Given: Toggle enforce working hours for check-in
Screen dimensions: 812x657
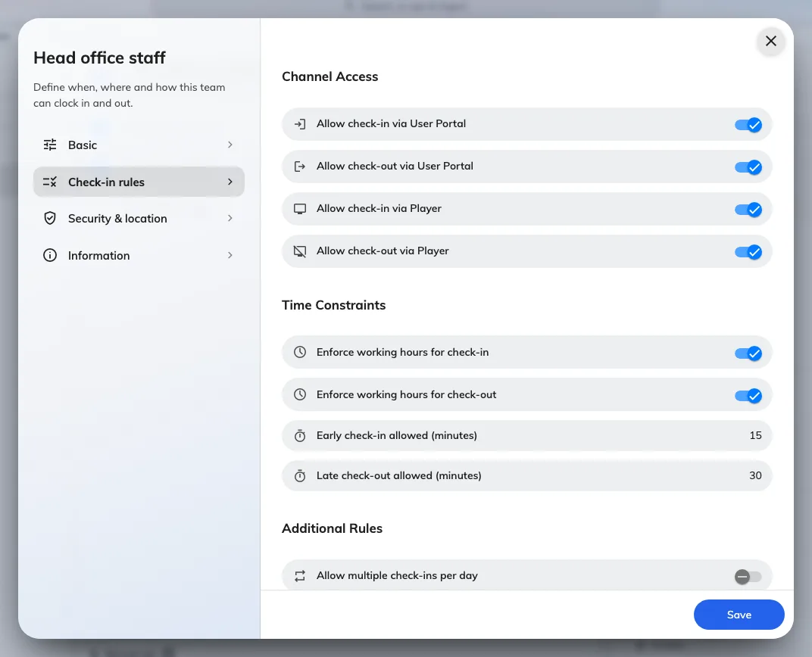Looking at the screenshot, I should 748,353.
